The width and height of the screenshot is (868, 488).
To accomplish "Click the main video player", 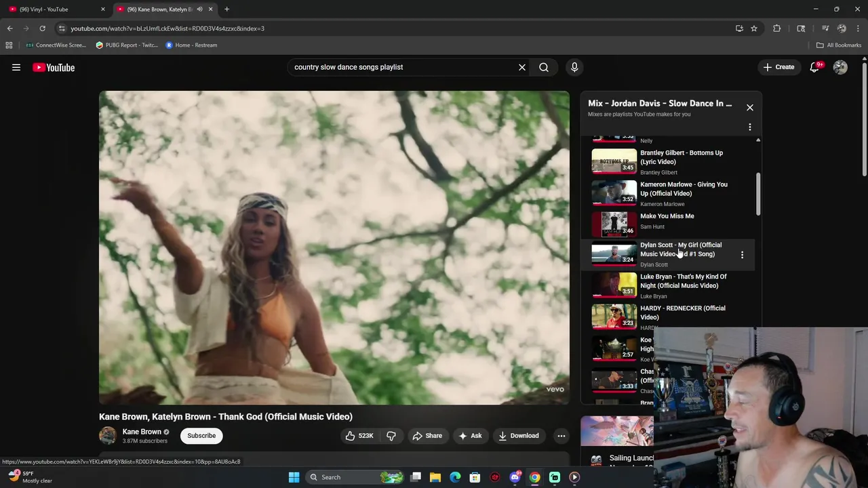I will [x=334, y=247].
